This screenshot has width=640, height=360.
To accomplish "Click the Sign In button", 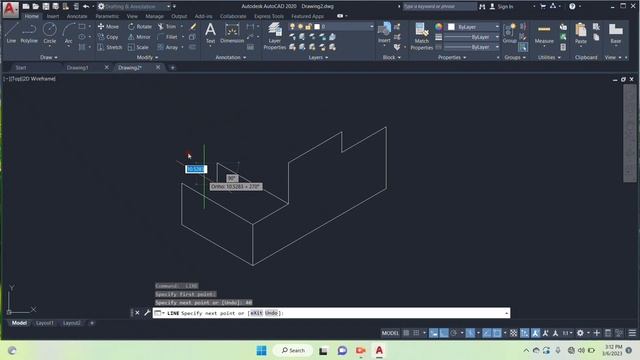I will (x=501, y=7).
